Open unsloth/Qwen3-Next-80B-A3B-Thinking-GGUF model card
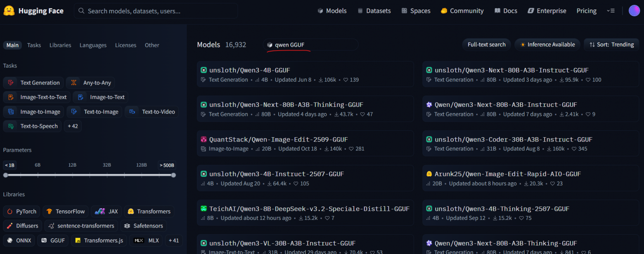Image resolution: width=644 pixels, height=254 pixels. click(305, 109)
